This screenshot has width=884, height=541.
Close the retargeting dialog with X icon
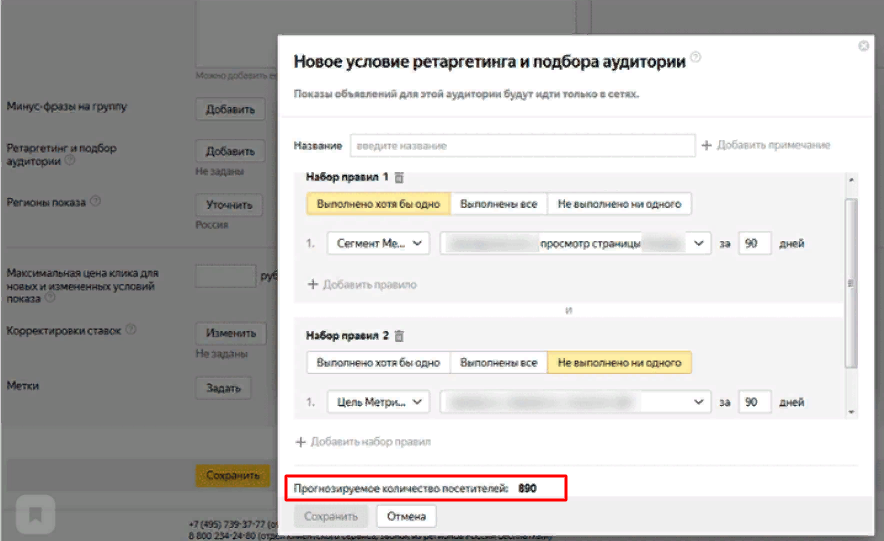point(864,46)
